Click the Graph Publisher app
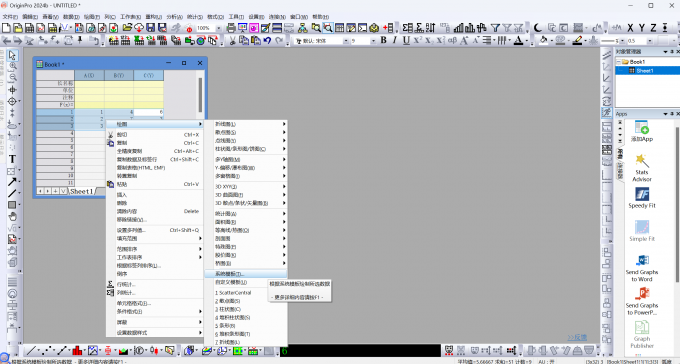 coord(642,334)
